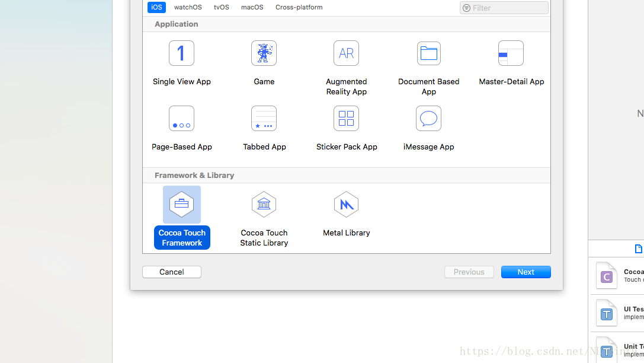Choose the Master-Detail App icon

511,53
